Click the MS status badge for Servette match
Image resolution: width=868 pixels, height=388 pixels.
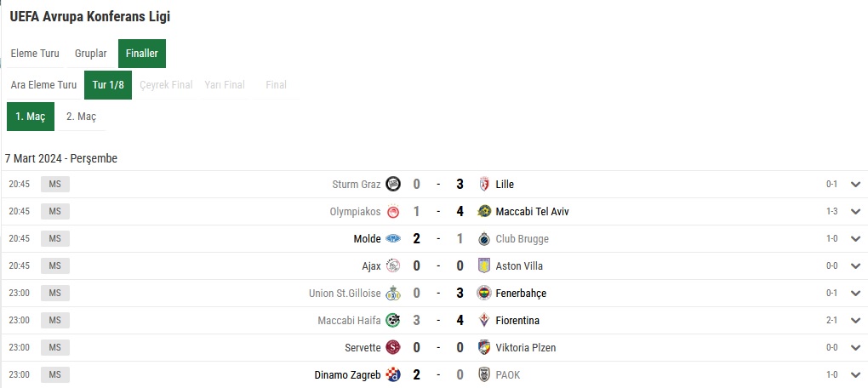[x=54, y=348]
